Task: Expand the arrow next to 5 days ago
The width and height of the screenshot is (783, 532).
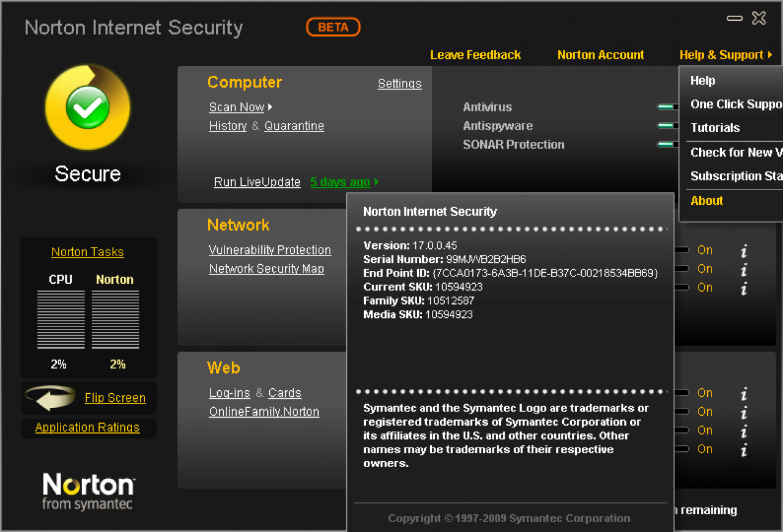Action: tap(376, 182)
